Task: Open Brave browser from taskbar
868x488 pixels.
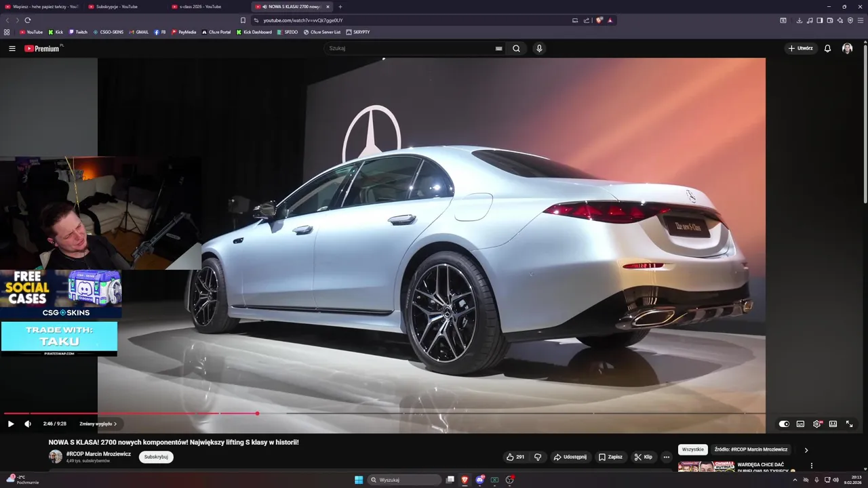Action: pyautogui.click(x=465, y=480)
